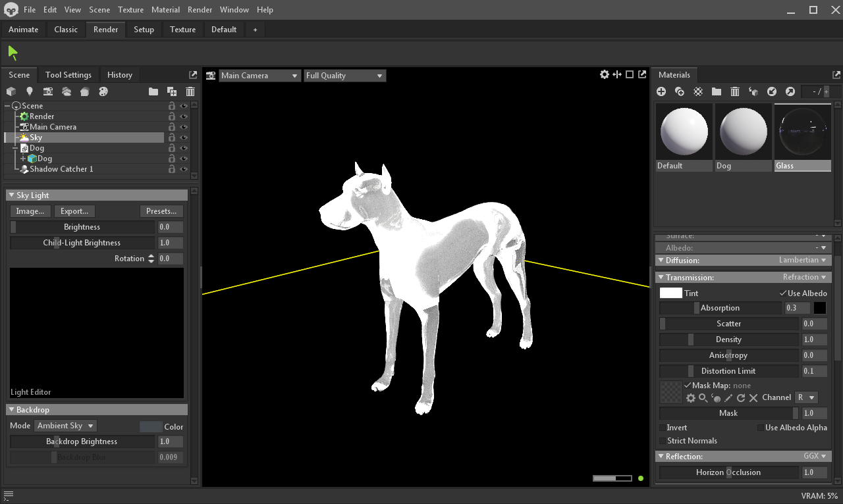Uncheck Use Albedo for Transmission
Viewport: 843px width, 504px height.
click(783, 293)
